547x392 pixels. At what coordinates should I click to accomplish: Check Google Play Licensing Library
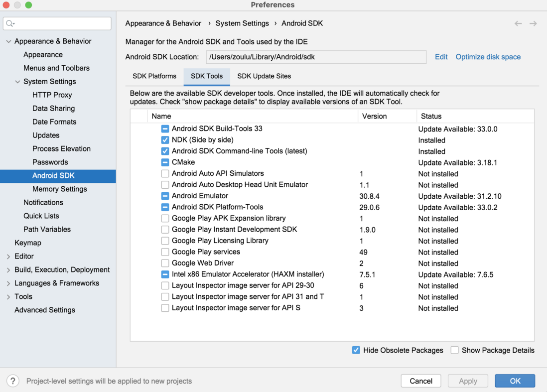coord(165,241)
